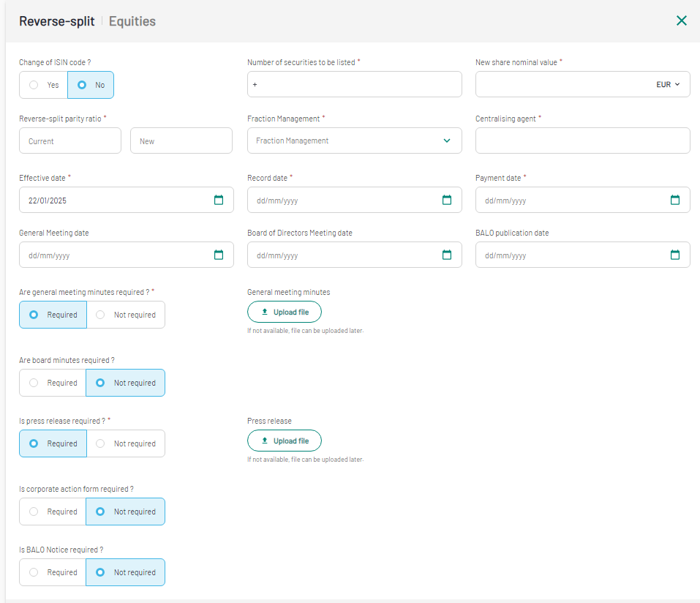Screen dimensions: 700x603
Task: Expand the Fraction Management dropdown
Action: click(x=355, y=141)
